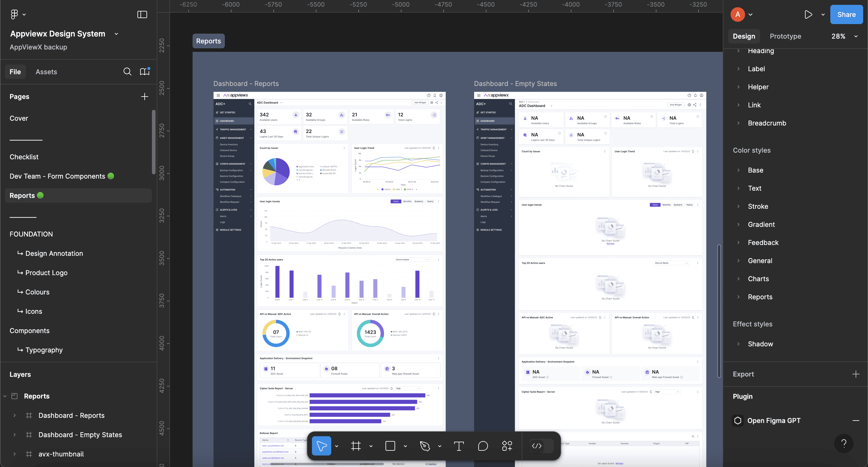
Task: Select the Text tool
Action: 459,446
